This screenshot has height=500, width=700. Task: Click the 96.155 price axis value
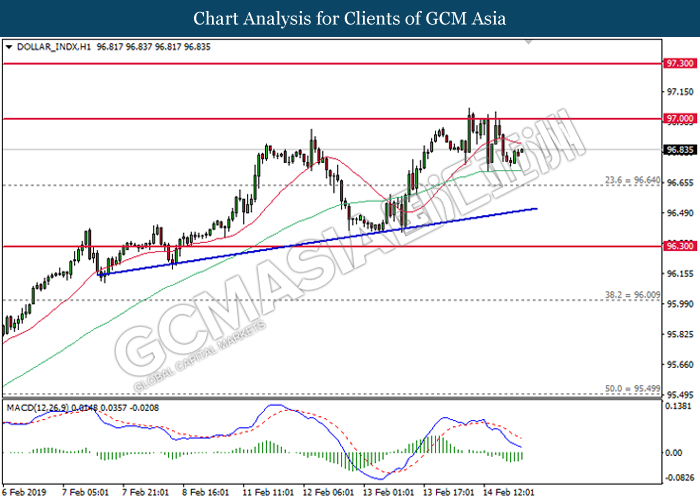tap(680, 274)
